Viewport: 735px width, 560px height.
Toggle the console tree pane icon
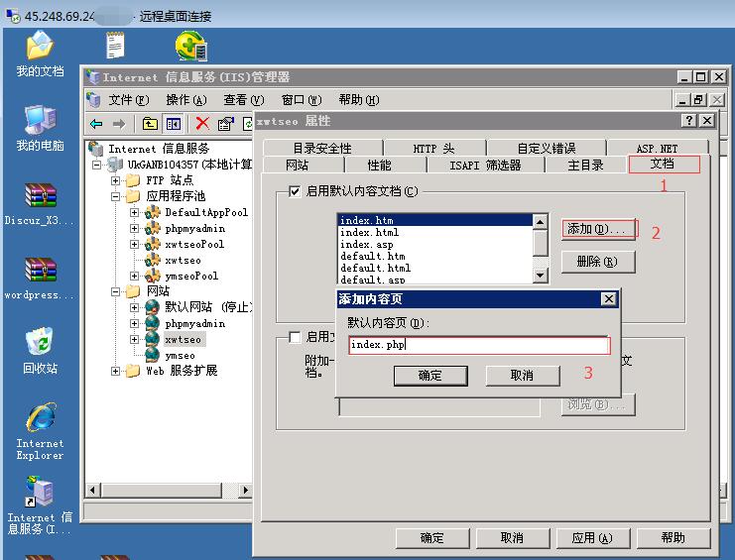click(x=173, y=124)
